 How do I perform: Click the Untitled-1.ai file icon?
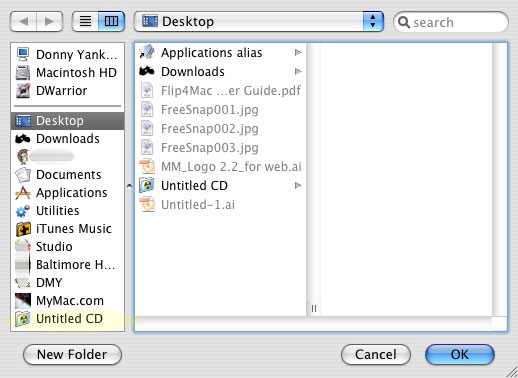pos(147,204)
